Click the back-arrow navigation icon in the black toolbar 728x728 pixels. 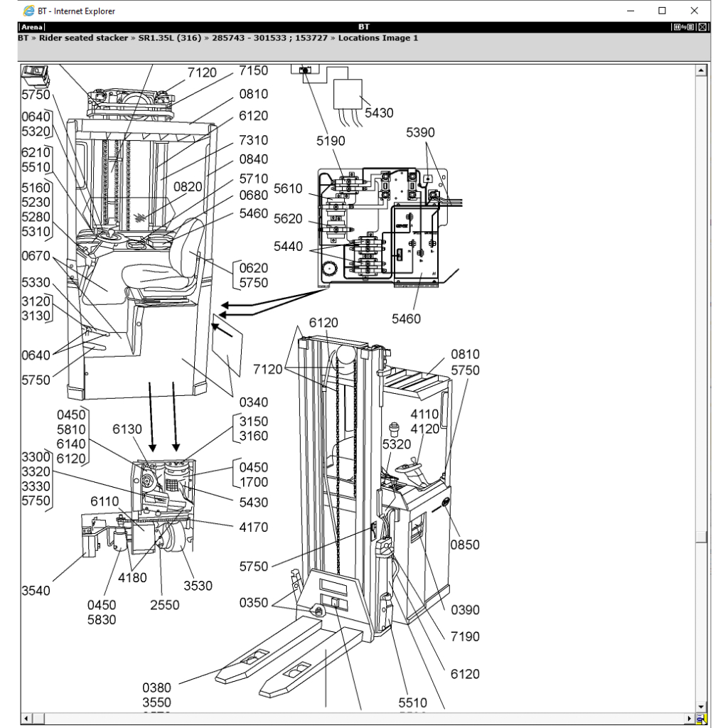click(x=684, y=27)
